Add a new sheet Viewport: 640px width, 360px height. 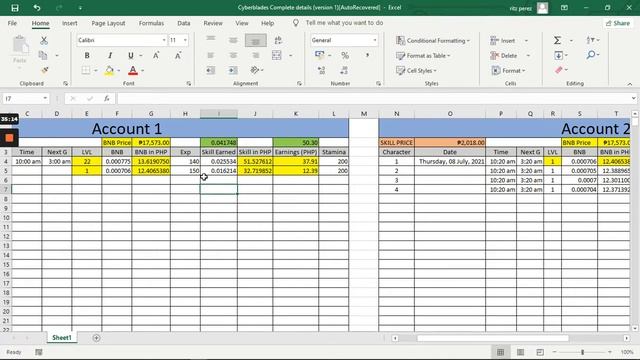tap(96, 338)
